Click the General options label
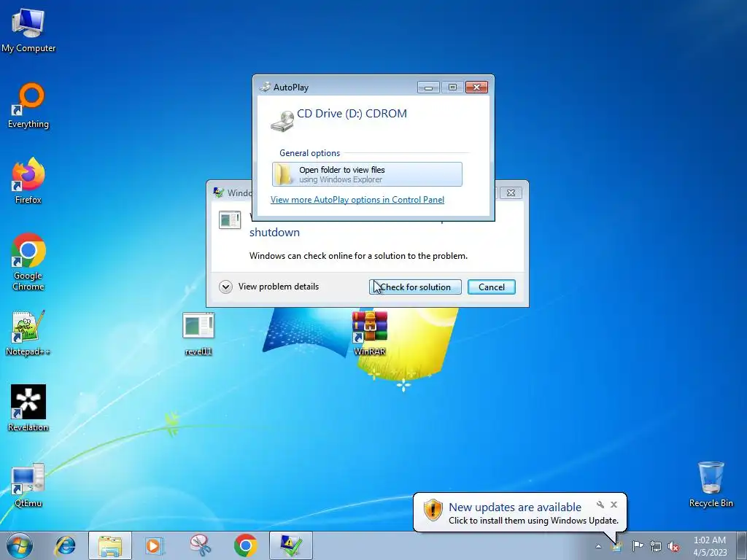The image size is (747, 560). tap(309, 153)
